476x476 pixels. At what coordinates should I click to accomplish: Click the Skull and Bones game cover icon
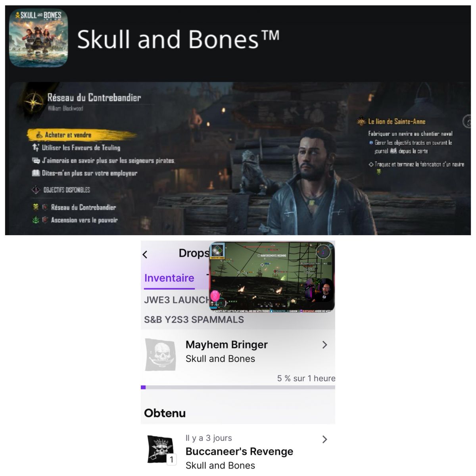[38, 38]
